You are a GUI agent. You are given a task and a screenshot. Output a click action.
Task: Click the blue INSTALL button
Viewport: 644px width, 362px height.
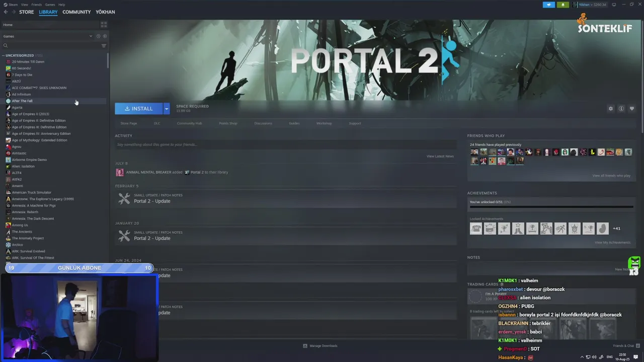click(139, 109)
